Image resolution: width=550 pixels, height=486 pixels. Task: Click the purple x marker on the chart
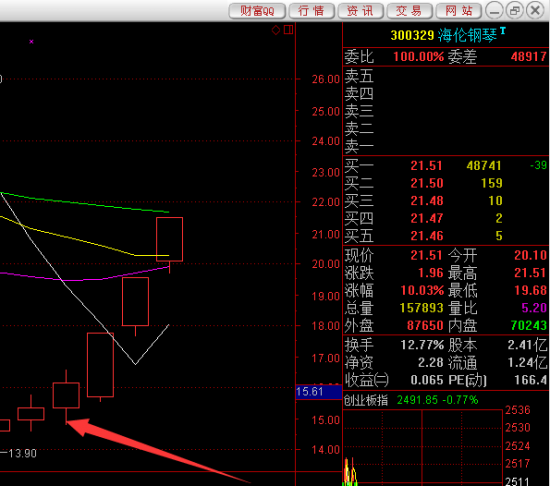[x=31, y=41]
